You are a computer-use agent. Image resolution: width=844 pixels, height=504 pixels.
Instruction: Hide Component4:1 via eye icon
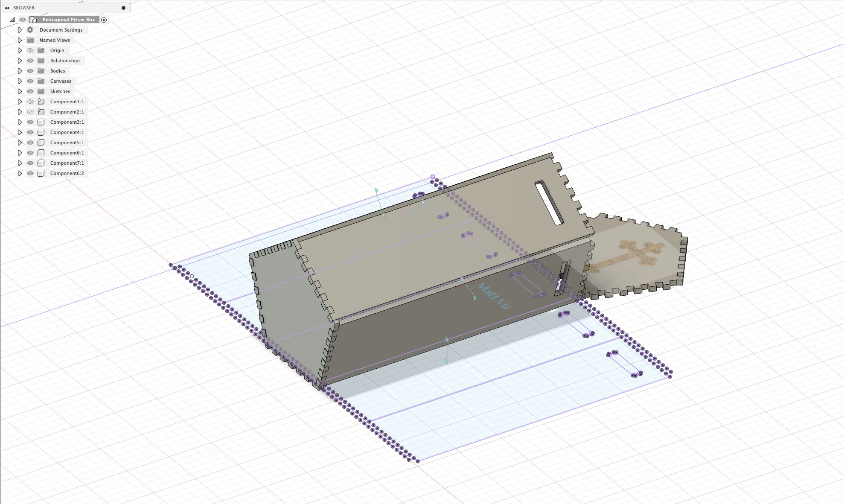[30, 132]
